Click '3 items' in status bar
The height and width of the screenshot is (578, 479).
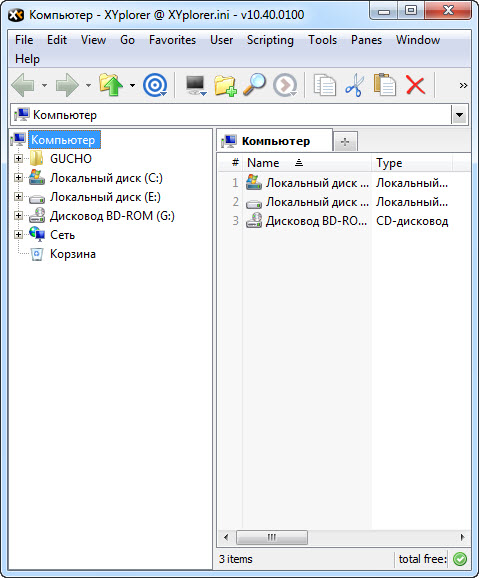pyautogui.click(x=236, y=559)
